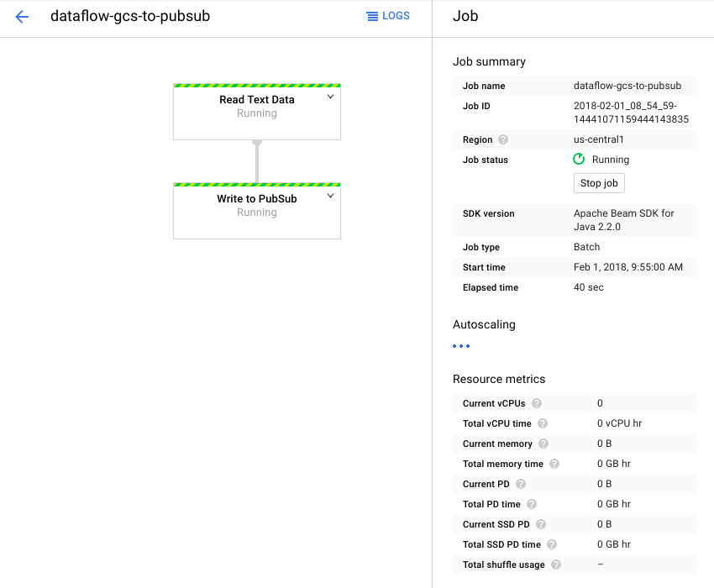Screen dimensions: 714x588
Task: Click help icon beside Total shuffle usage
Action: pyautogui.click(x=556, y=564)
